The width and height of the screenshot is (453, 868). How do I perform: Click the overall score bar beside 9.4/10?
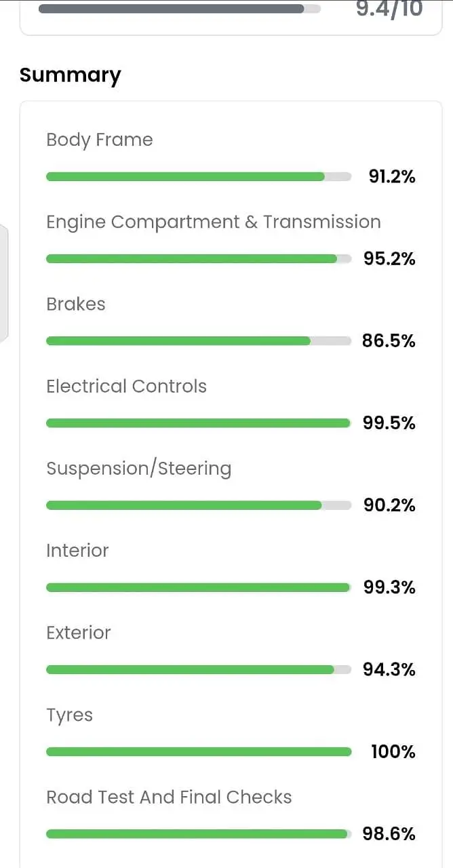pyautogui.click(x=179, y=9)
